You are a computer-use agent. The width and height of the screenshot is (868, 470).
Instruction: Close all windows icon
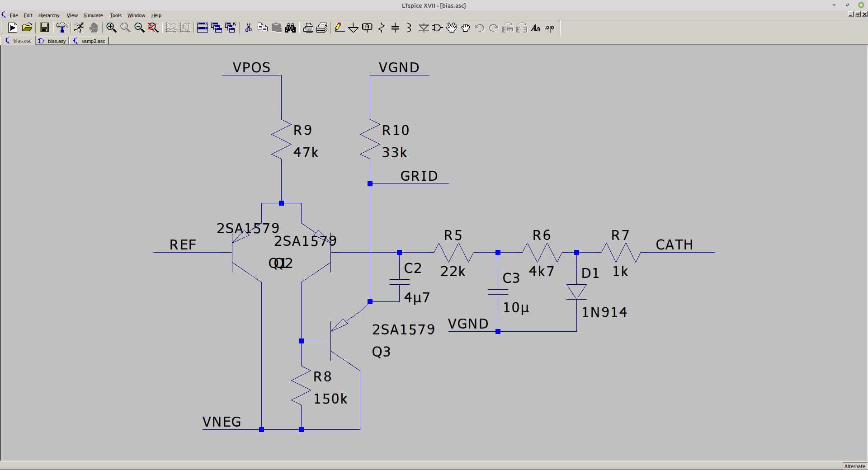click(x=231, y=28)
